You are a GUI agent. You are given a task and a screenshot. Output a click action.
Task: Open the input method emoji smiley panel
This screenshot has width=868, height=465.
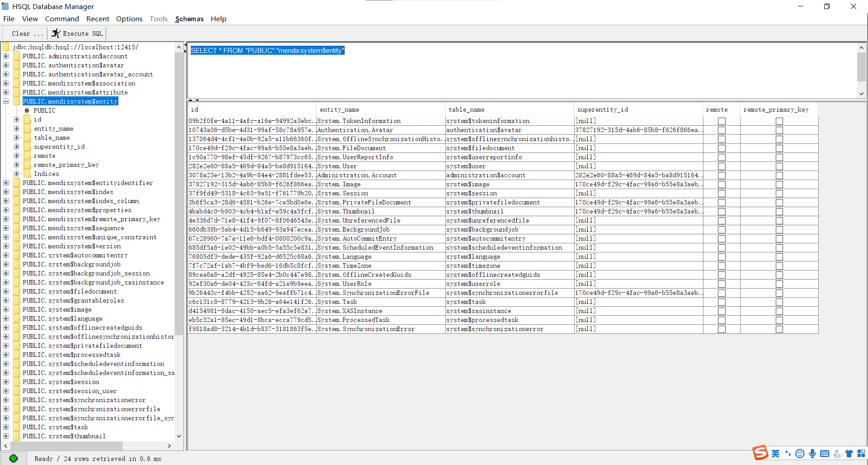pyautogui.click(x=800, y=454)
